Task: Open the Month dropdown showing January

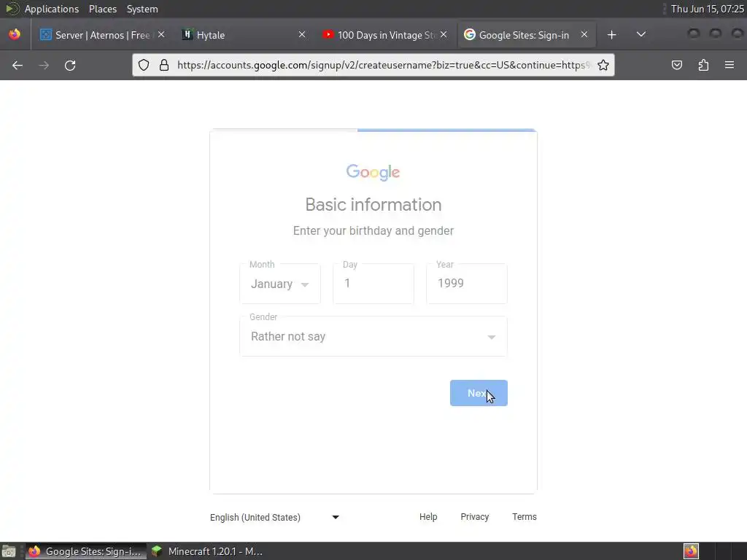Action: [x=280, y=284]
